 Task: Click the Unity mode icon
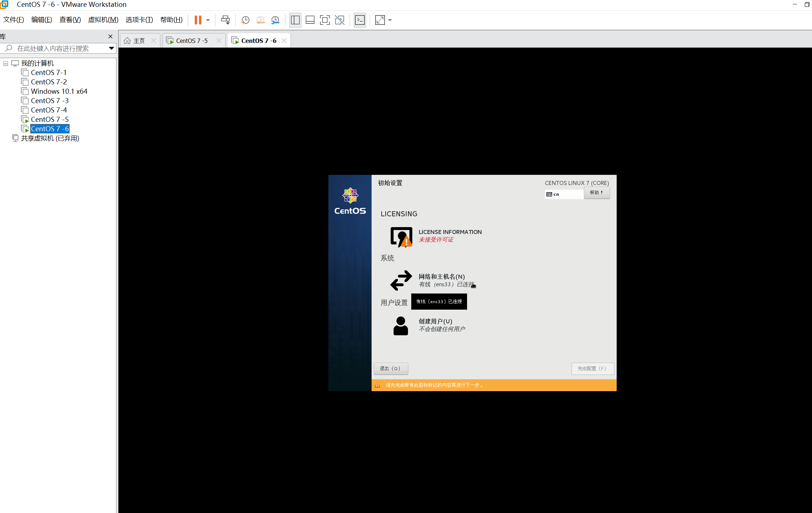coord(340,20)
